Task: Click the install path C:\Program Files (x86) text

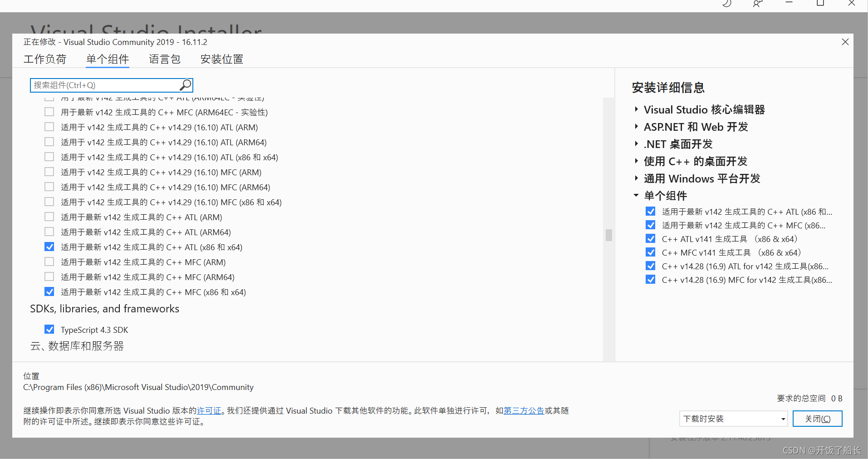Action: pyautogui.click(x=138, y=387)
